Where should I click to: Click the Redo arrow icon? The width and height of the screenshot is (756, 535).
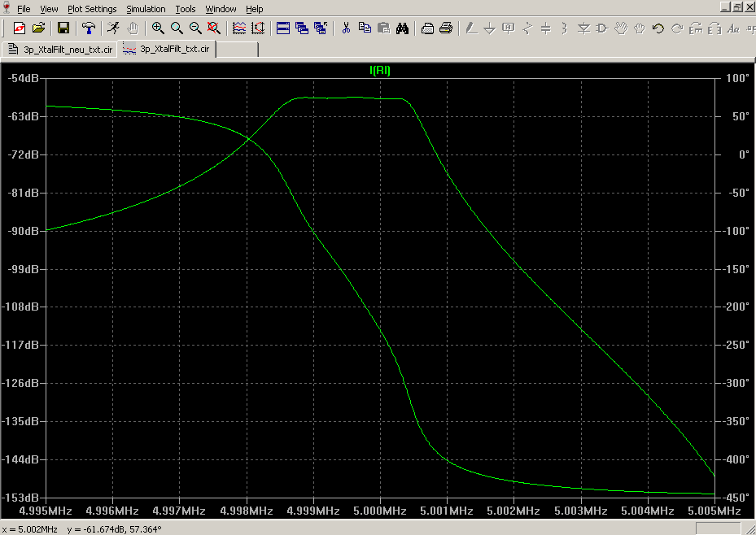coord(677,28)
